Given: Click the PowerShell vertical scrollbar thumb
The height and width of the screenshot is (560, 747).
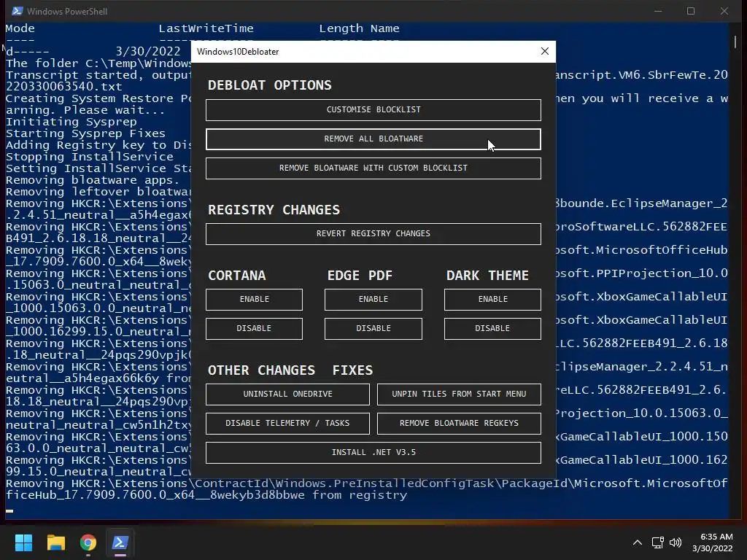Looking at the screenshot, I should click(x=735, y=42).
